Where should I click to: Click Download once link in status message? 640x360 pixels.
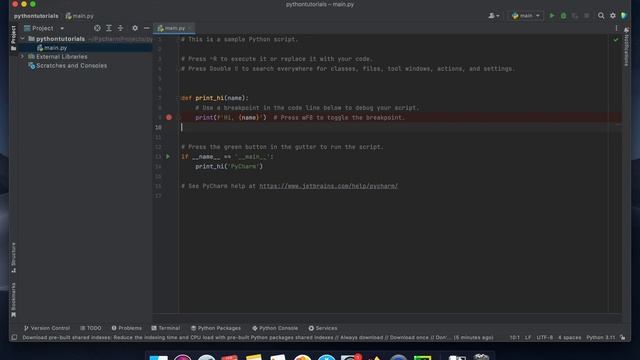coord(409,338)
